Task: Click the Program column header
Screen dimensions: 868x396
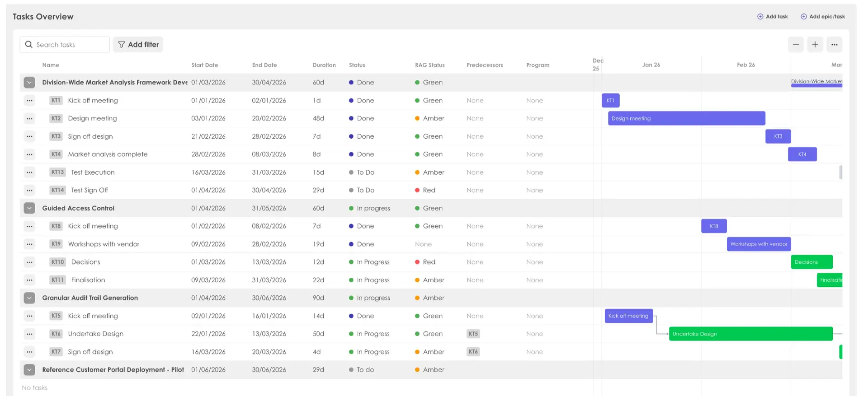Action: [538, 65]
